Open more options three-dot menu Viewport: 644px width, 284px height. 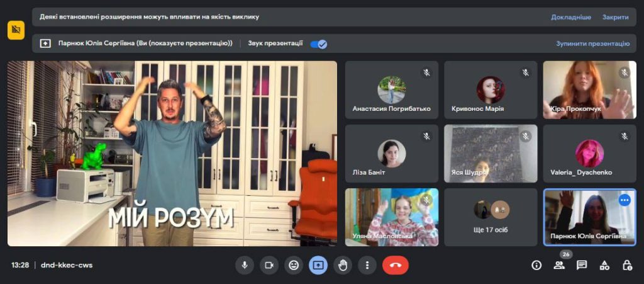[x=367, y=265]
